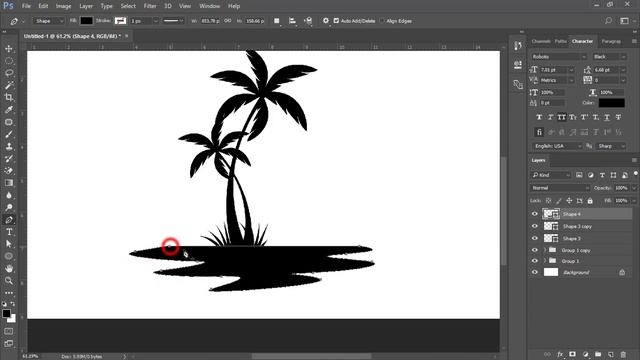Switch to the Paragraph tab
The height and width of the screenshot is (360, 640).
pos(611,41)
